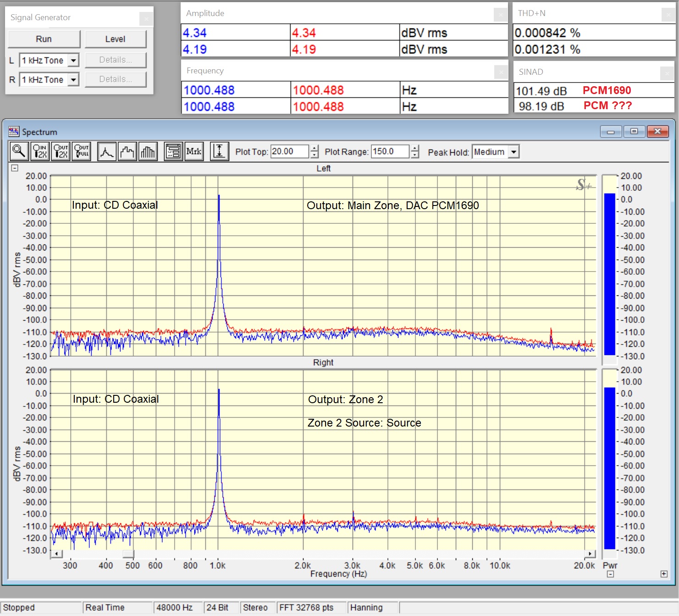Click the Plot Top input field
The height and width of the screenshot is (616, 679).
pyautogui.click(x=290, y=151)
